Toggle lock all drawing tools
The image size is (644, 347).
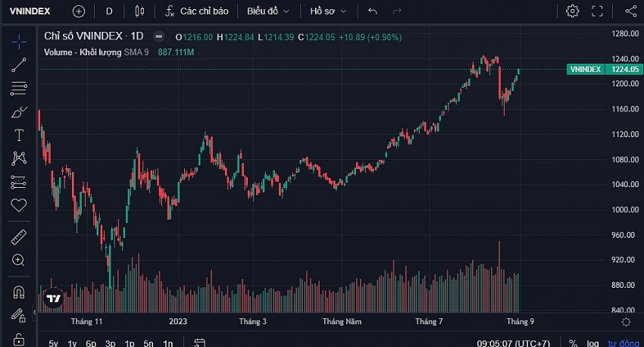(x=19, y=339)
